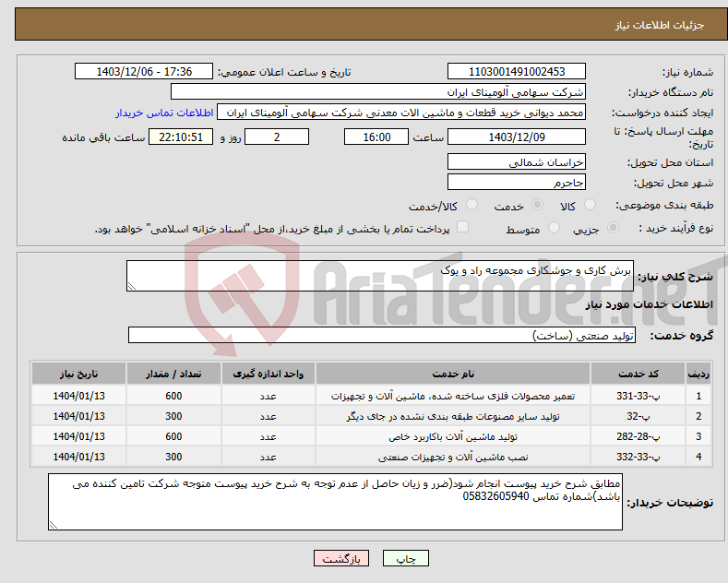Select the خدمت radio button
The height and width of the screenshot is (583, 728).
[x=537, y=205]
